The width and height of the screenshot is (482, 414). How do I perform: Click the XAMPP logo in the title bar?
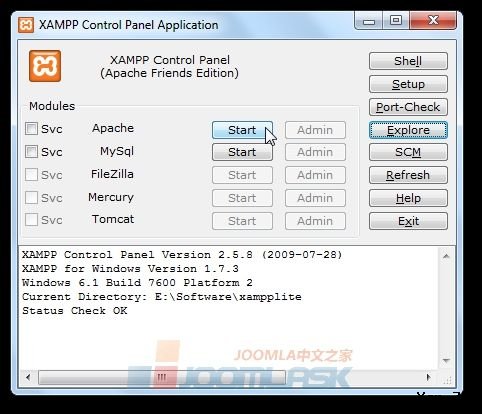click(x=26, y=25)
